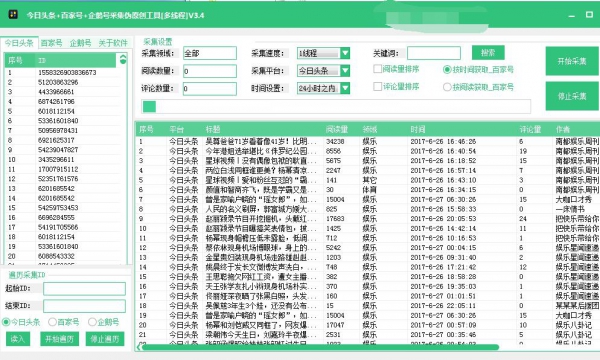The height and width of the screenshot is (360, 600).
Task: Click the ID column header in left list
Action: click(42, 60)
